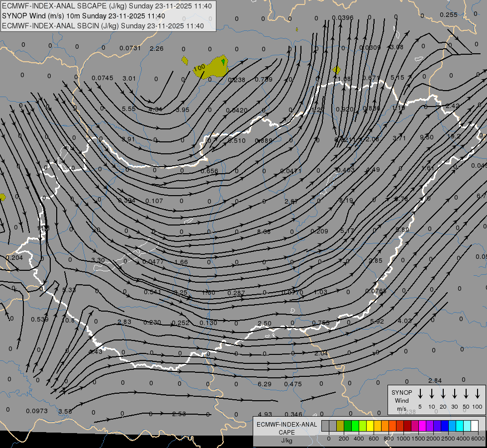
Task: Select the white swatch in CAPE color bar
Action: click(x=474, y=426)
